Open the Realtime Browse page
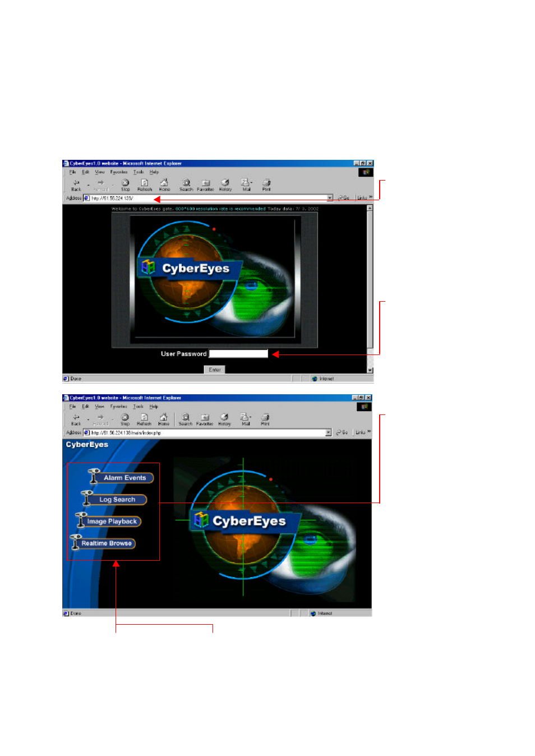Screen dimensions: 535x756 click(103, 543)
